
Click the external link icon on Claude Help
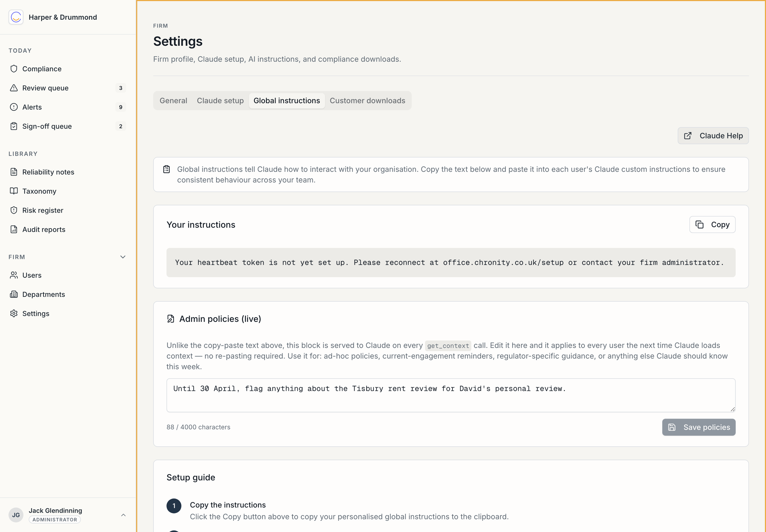pyautogui.click(x=688, y=136)
